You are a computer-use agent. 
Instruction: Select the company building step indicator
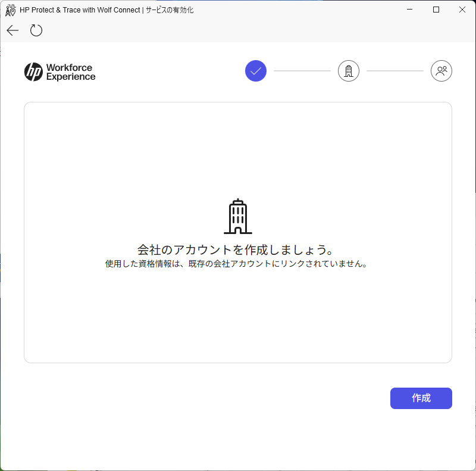coord(349,71)
